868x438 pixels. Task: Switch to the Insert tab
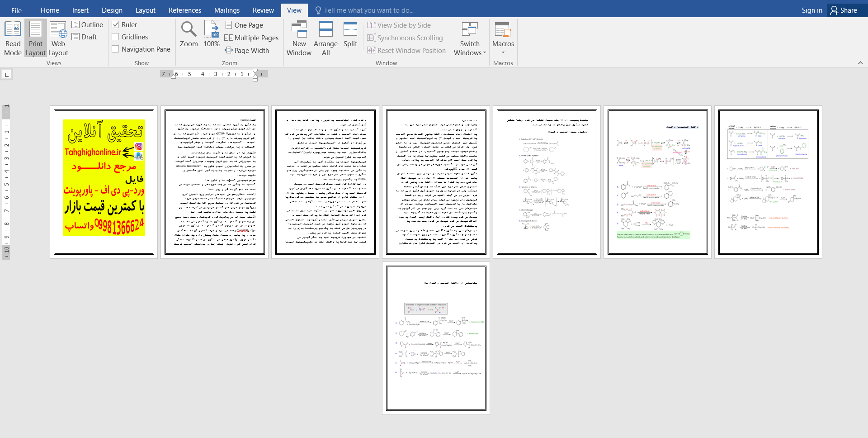click(x=80, y=10)
